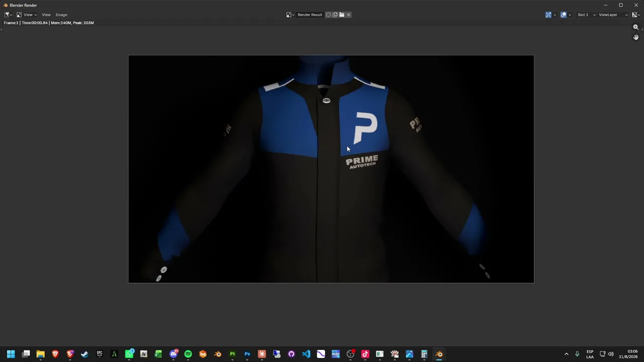Screen dimensions: 644x362
Task: Click the rendered jacket image
Action: click(331, 169)
